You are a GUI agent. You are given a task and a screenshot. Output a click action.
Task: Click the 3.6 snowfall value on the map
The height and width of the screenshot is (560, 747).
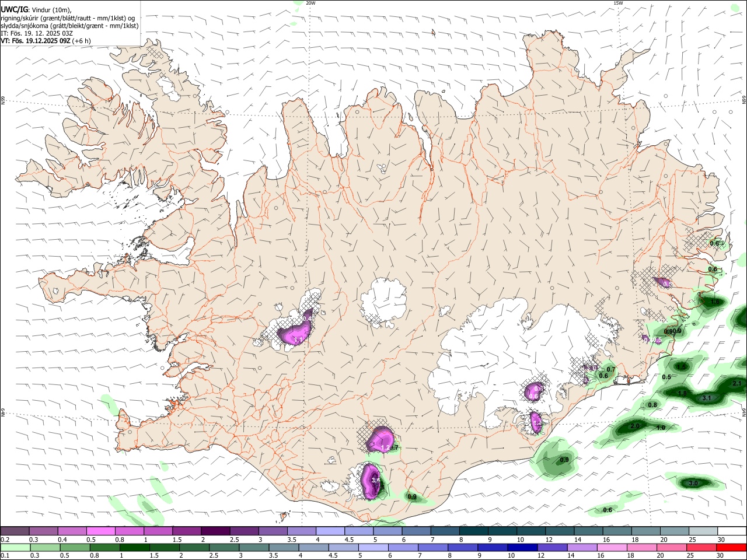376,480
